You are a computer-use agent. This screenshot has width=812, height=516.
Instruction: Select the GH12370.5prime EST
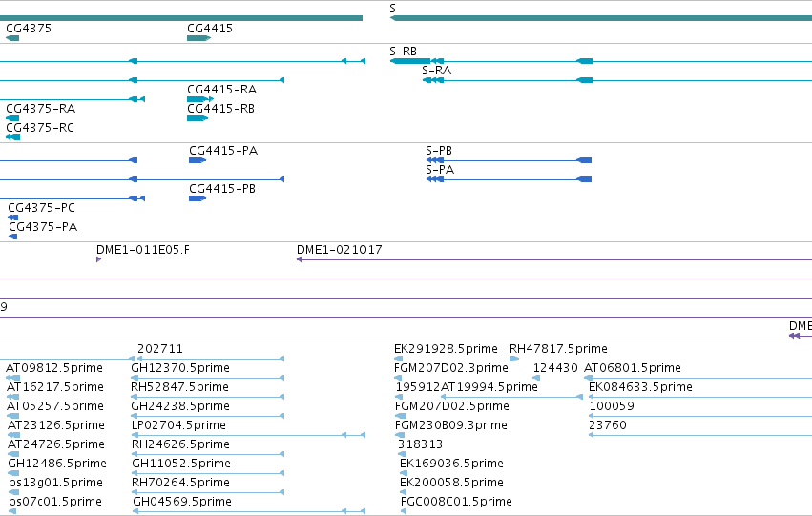(x=180, y=368)
